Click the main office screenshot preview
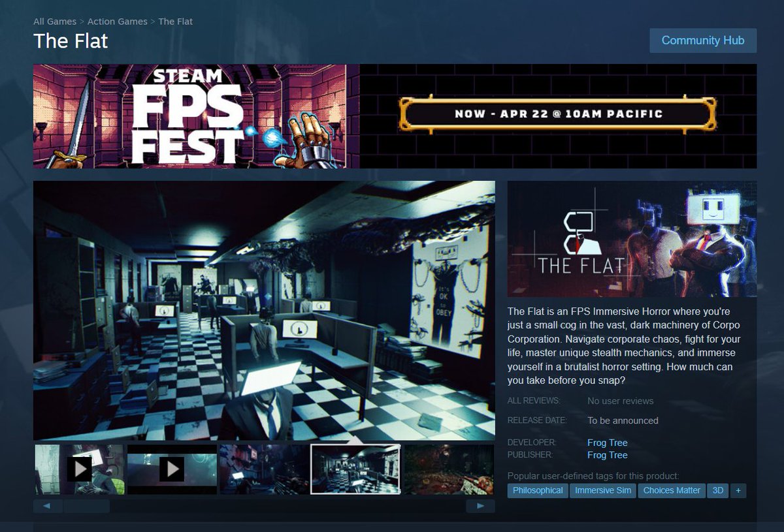The width and height of the screenshot is (784, 532). pos(264,310)
